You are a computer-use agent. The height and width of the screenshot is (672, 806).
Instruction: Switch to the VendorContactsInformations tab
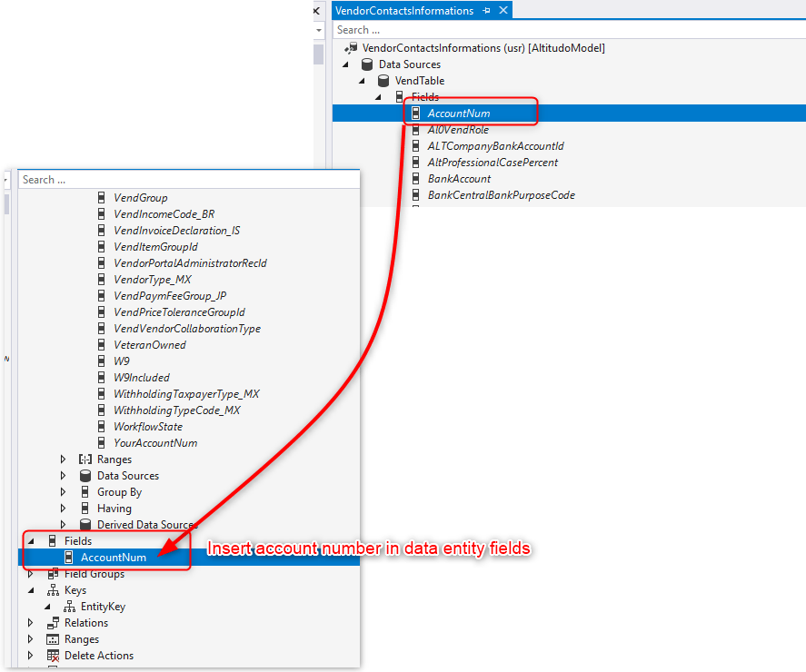(404, 11)
